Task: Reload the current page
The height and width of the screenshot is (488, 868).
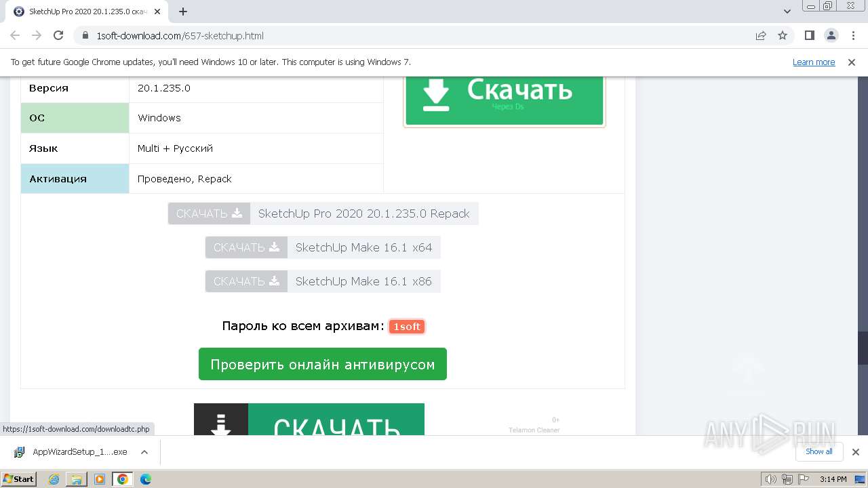Action: [x=58, y=36]
